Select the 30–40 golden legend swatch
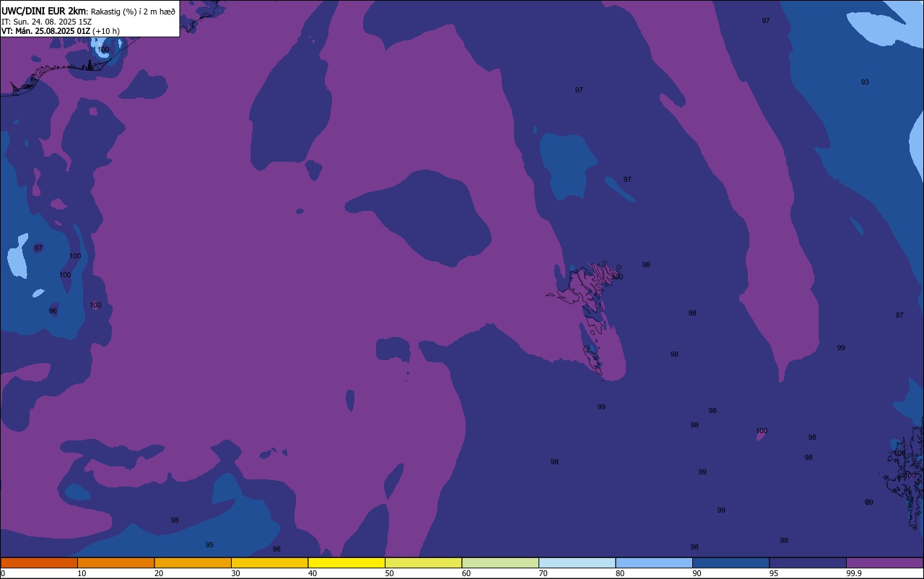Image resolution: width=924 pixels, height=579 pixels. pos(269,562)
